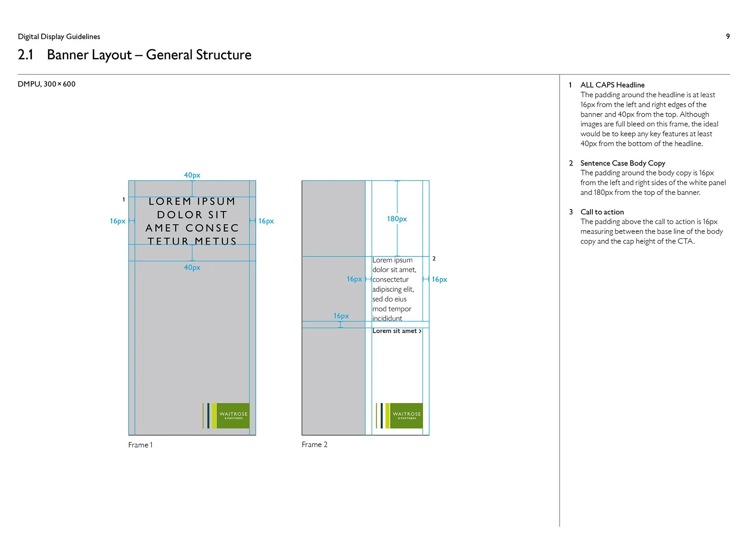Click the paragraph starting 'The padding around the body copy'
Screen dimensions: 748x560
coord(653,183)
